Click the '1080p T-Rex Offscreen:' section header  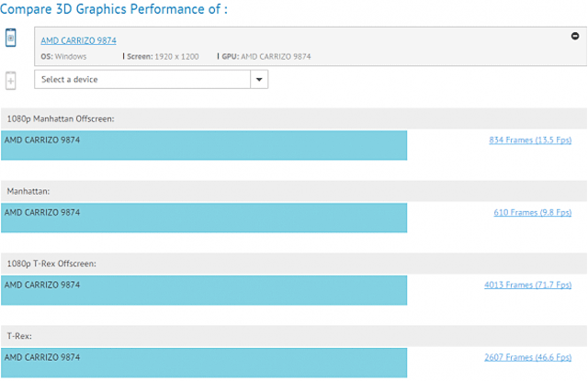point(51,263)
